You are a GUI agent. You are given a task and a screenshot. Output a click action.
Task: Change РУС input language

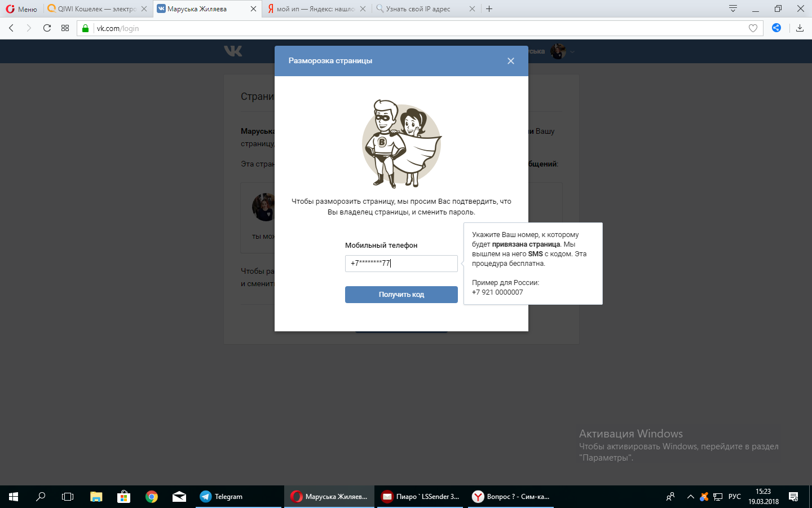pos(735,497)
